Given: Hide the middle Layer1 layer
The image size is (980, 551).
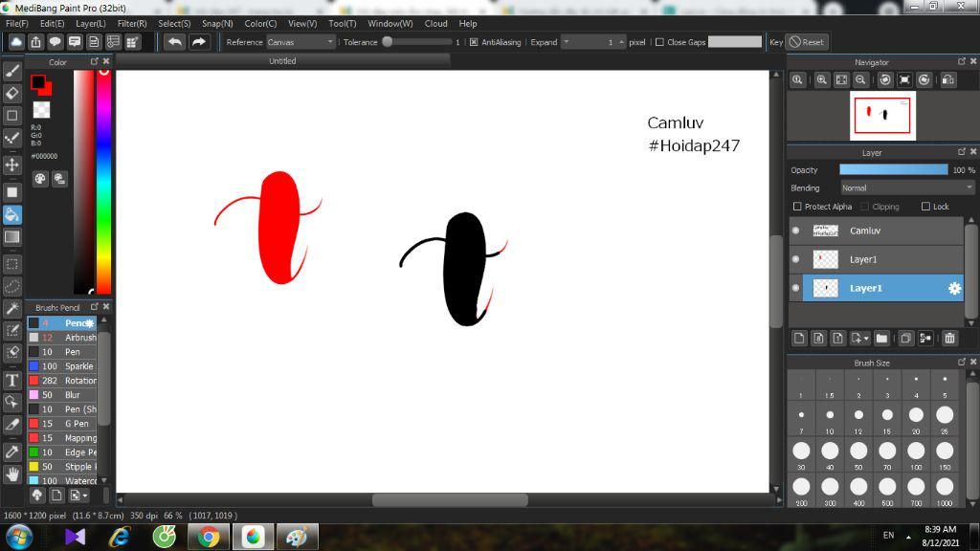Looking at the screenshot, I should (x=795, y=259).
